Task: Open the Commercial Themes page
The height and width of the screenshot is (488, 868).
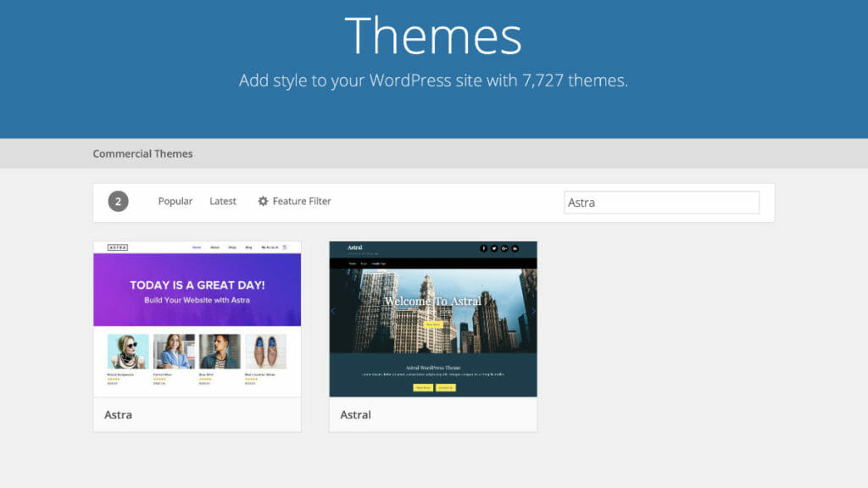Action: point(142,153)
